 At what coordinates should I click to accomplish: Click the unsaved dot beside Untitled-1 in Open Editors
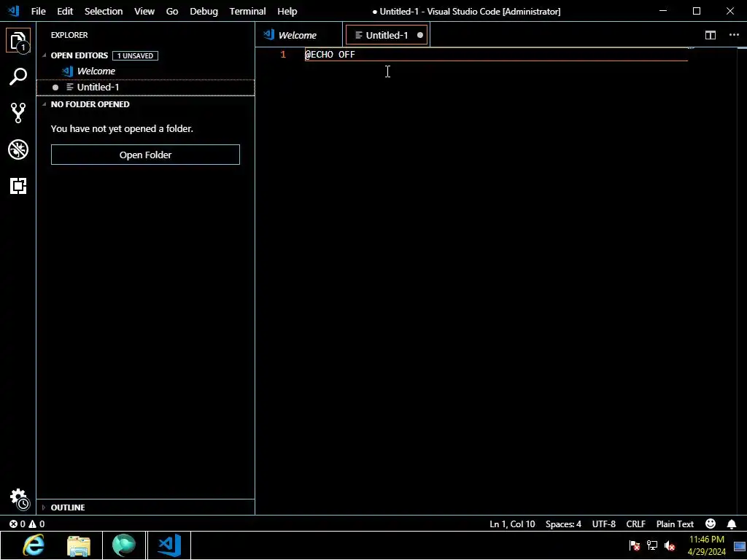(55, 87)
